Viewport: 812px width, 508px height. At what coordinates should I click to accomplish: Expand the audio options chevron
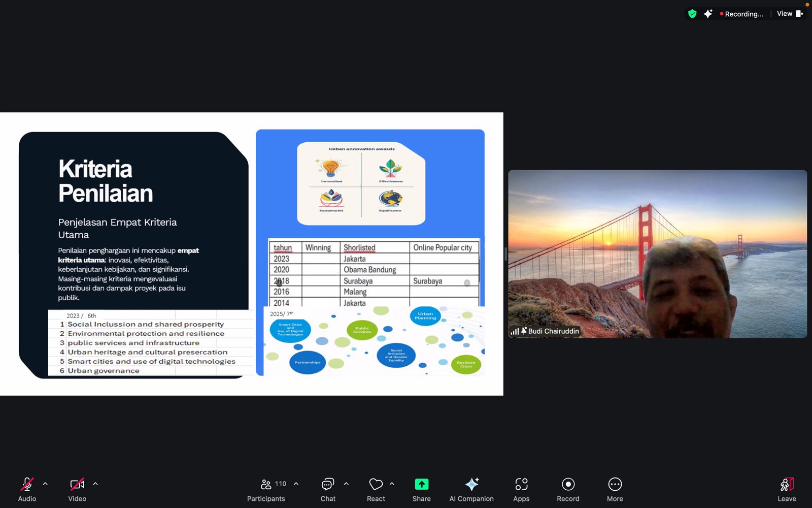point(45,484)
